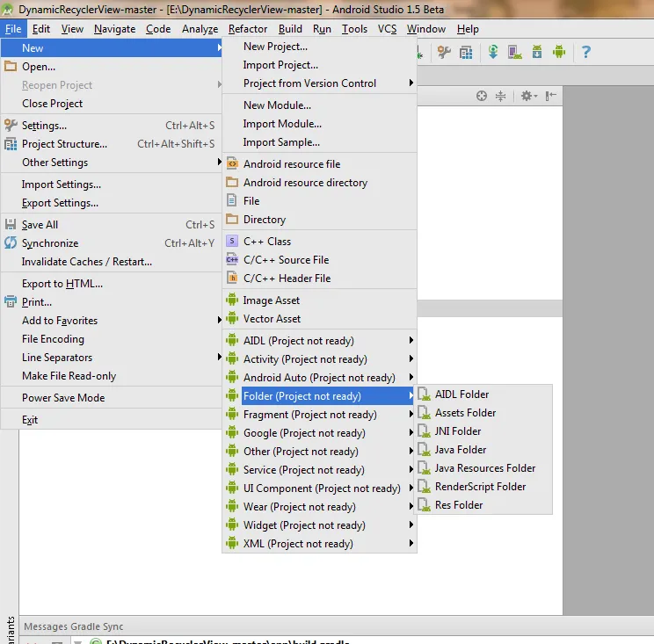Click the Directory folder icon
The height and width of the screenshot is (644, 654).
[232, 219]
